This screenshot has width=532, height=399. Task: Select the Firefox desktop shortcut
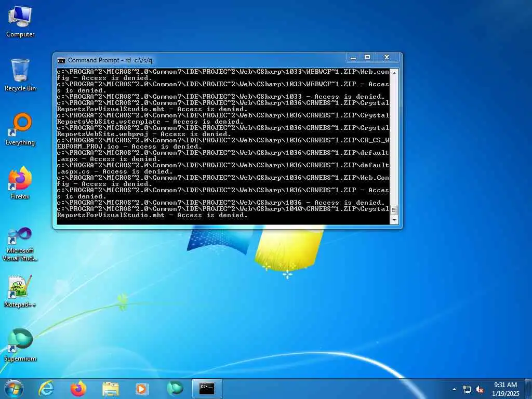pyautogui.click(x=20, y=183)
